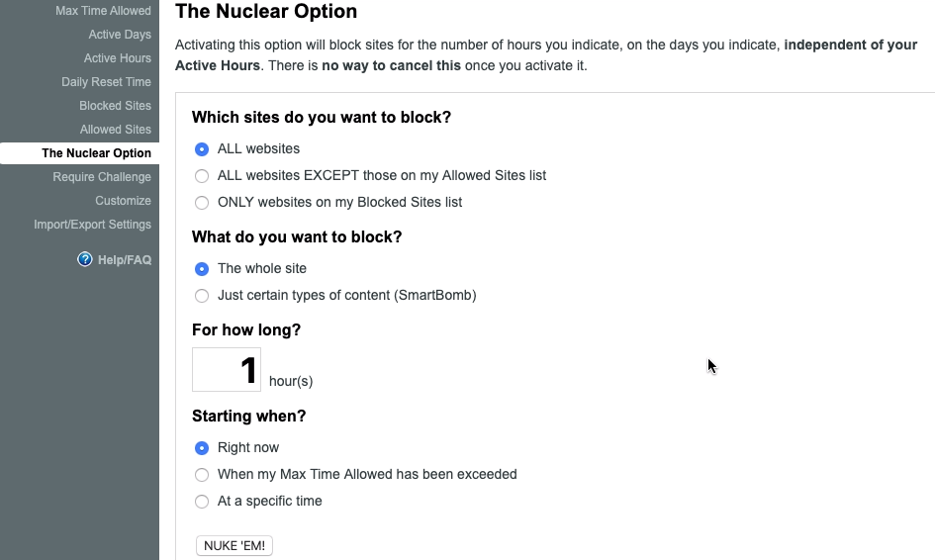Select ONLY websites on Blocked Sites list
935x560 pixels.
point(202,203)
